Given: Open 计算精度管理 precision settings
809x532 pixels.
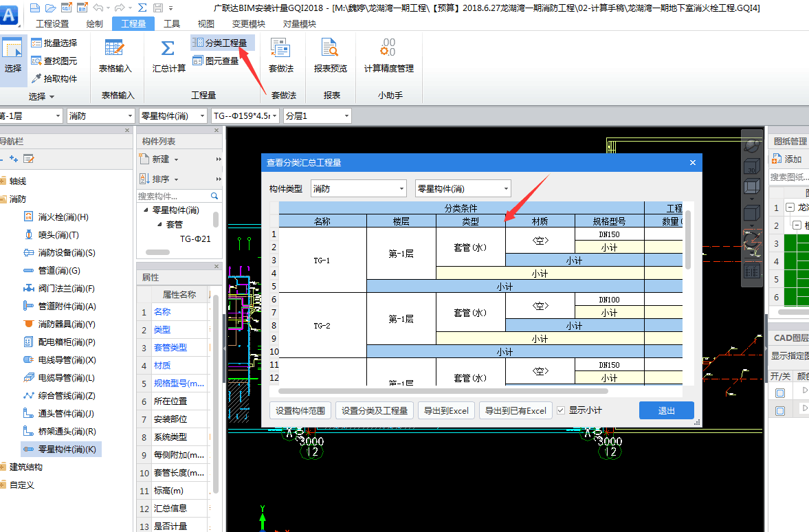Looking at the screenshot, I should (388, 56).
